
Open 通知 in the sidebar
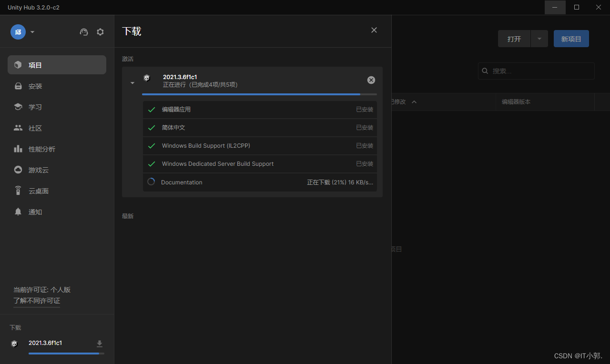(x=57, y=212)
